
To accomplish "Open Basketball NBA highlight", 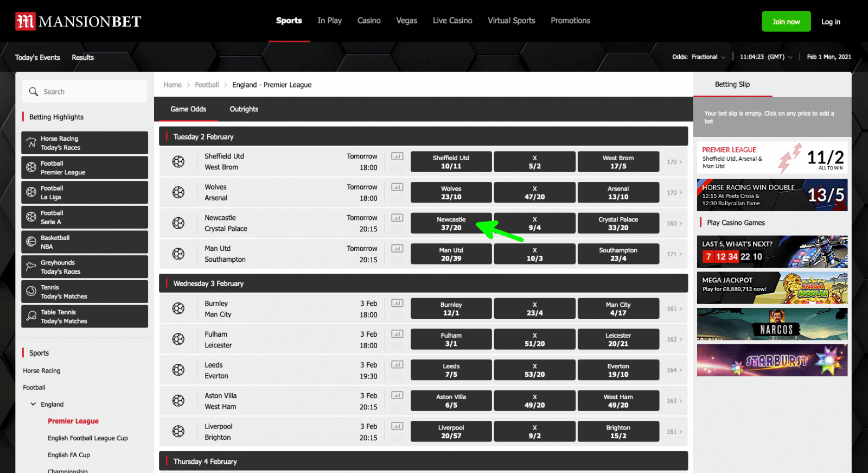I will point(85,242).
